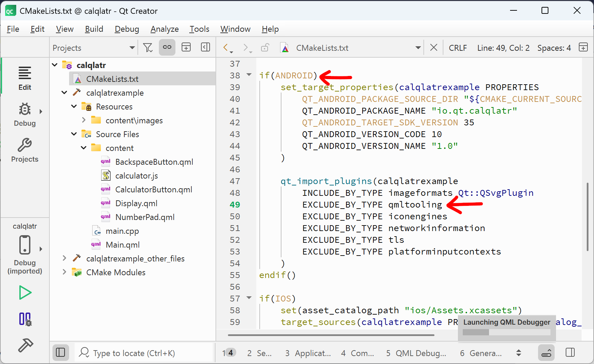Click the Line 49, Col 2 indicator
Image resolution: width=594 pixels, height=364 pixels.
[503, 48]
